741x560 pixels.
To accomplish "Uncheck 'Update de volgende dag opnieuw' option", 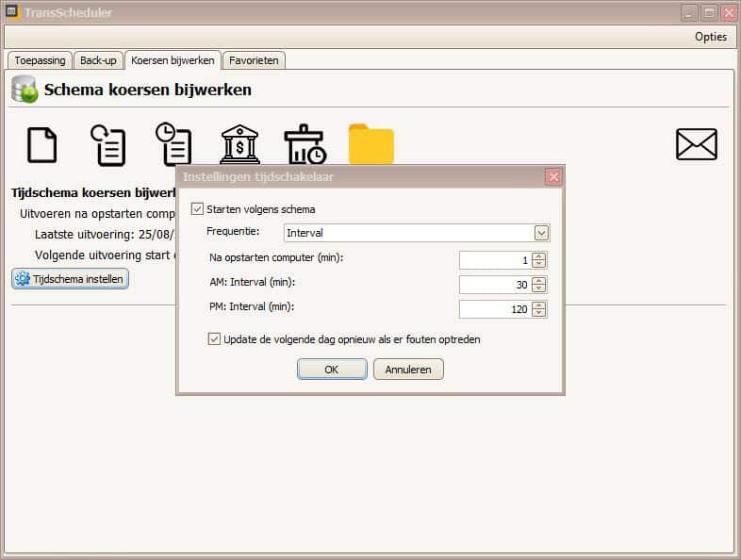I will click(x=214, y=339).
